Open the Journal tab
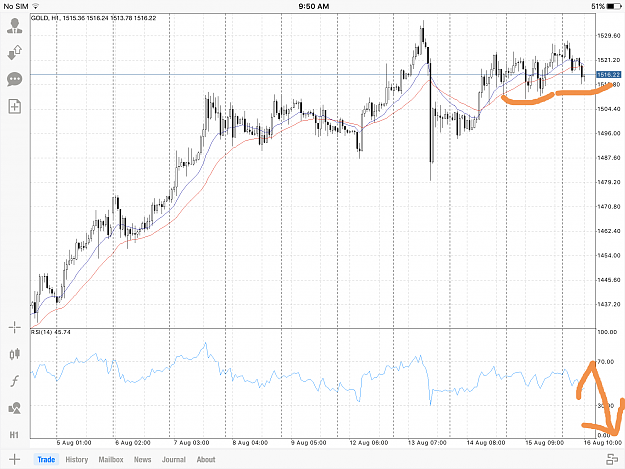 tap(174, 459)
